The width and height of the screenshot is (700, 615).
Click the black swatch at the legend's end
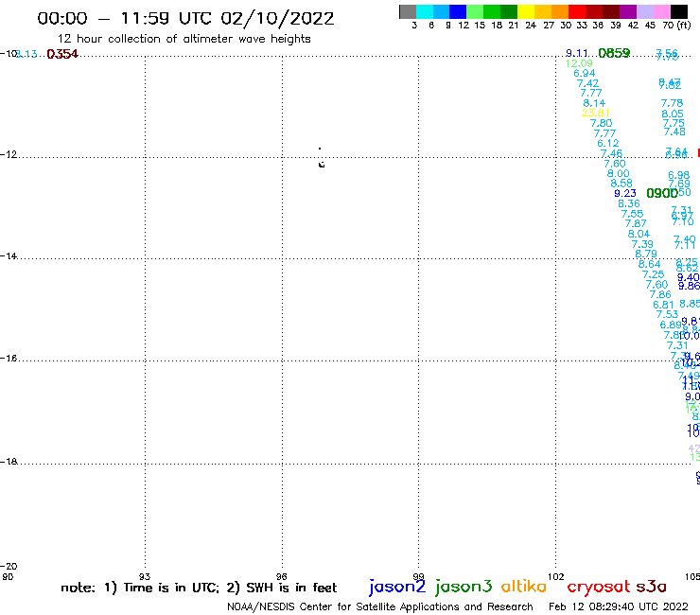tap(679, 11)
